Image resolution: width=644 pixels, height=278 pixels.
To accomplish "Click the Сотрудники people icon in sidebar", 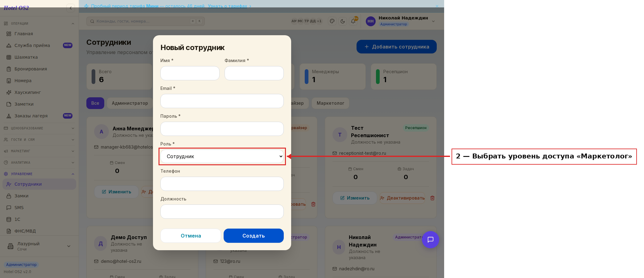I will coord(9,184).
